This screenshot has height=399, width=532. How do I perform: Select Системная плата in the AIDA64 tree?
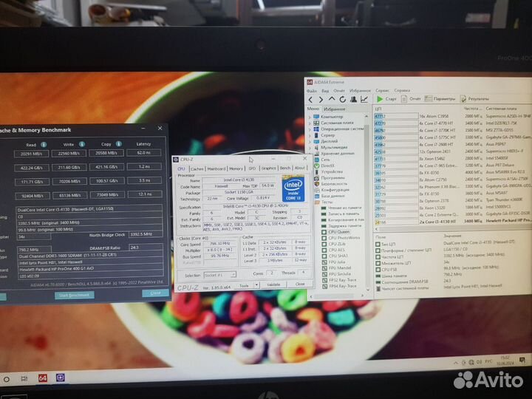coord(333,123)
